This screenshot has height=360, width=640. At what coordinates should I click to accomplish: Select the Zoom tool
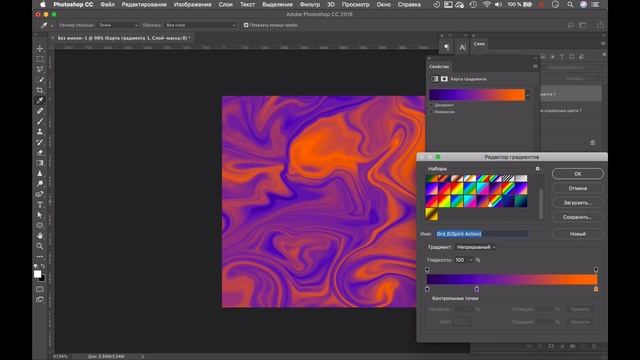(40, 246)
